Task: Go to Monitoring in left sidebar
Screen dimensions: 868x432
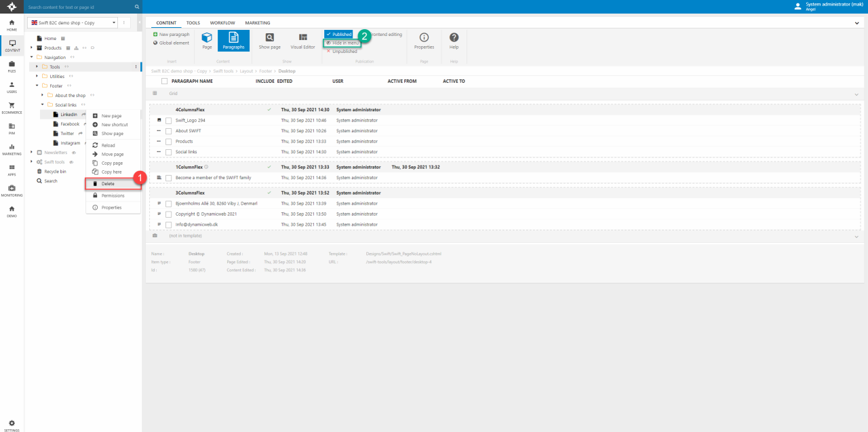Action: pos(12,190)
